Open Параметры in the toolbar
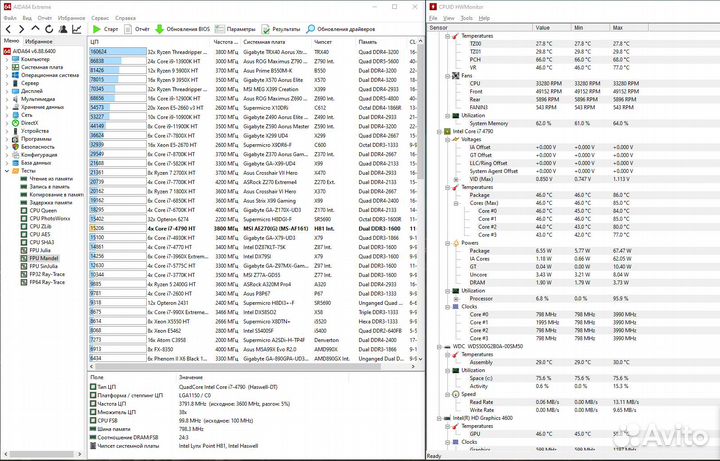 point(235,29)
